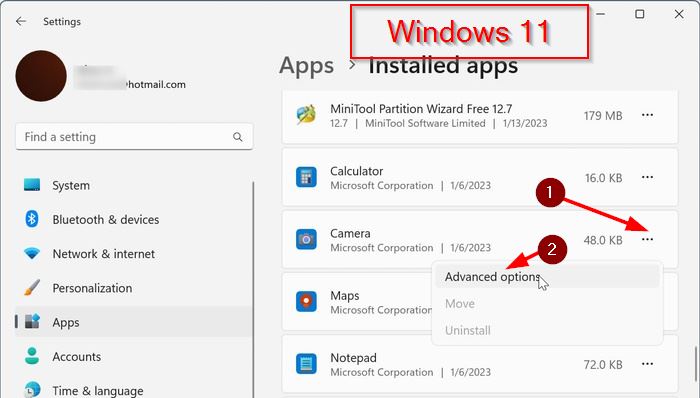Open the user profile avatar picture

point(41,76)
